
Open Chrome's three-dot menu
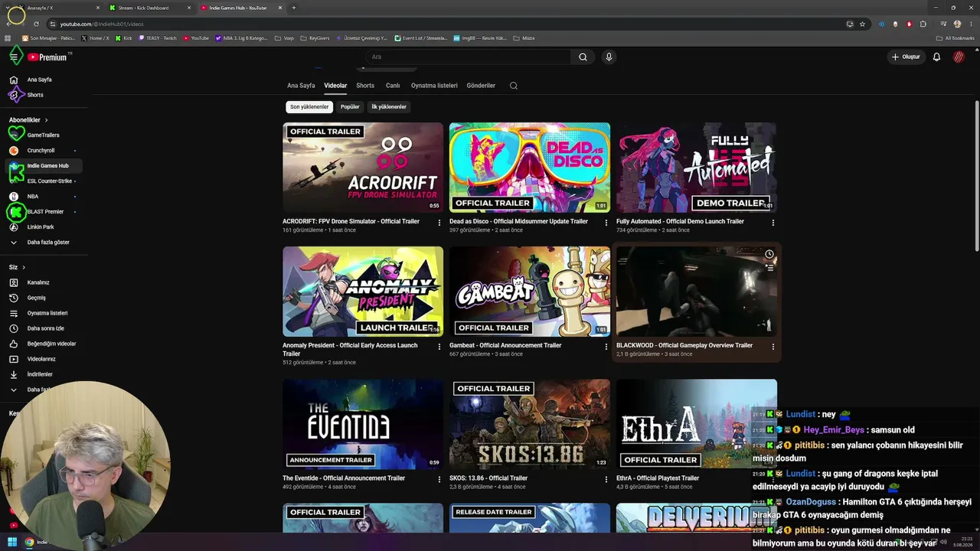pos(971,24)
